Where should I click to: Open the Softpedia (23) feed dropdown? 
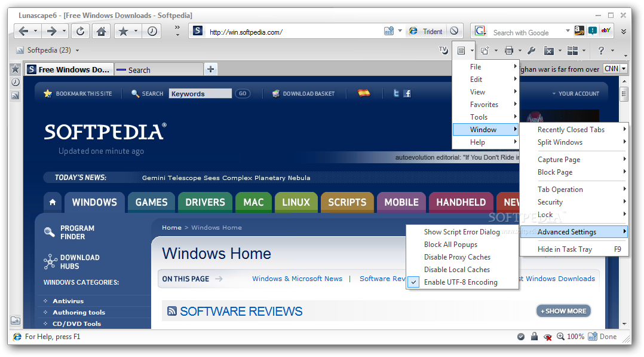click(x=77, y=50)
